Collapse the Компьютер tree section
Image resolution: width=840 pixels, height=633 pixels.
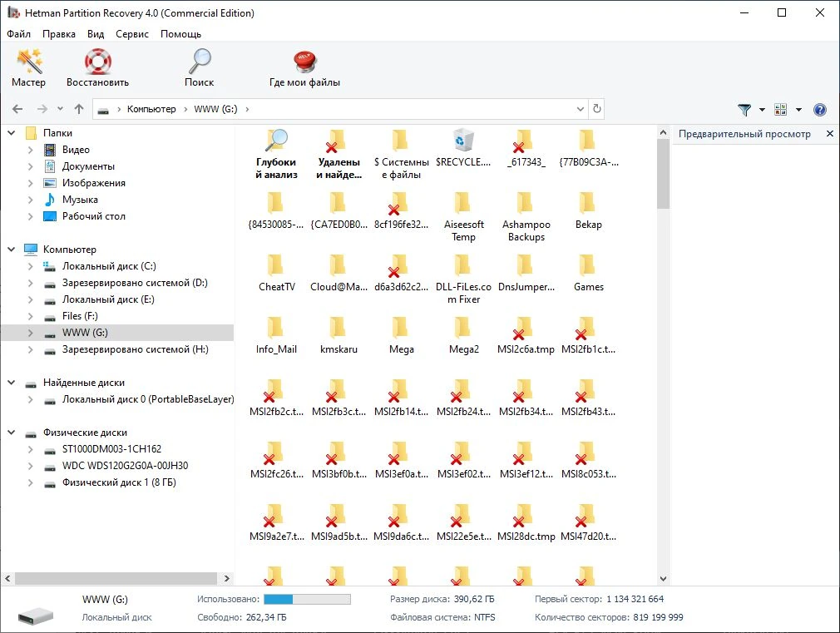12,250
